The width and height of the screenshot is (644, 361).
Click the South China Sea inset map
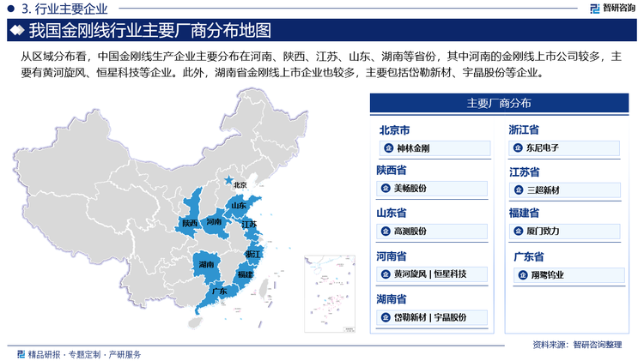click(x=330, y=294)
